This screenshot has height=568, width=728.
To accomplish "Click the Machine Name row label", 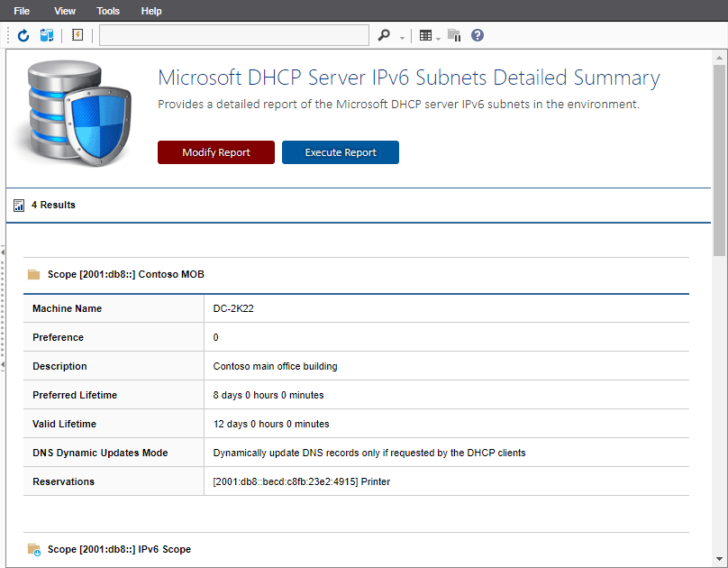I will [x=67, y=308].
